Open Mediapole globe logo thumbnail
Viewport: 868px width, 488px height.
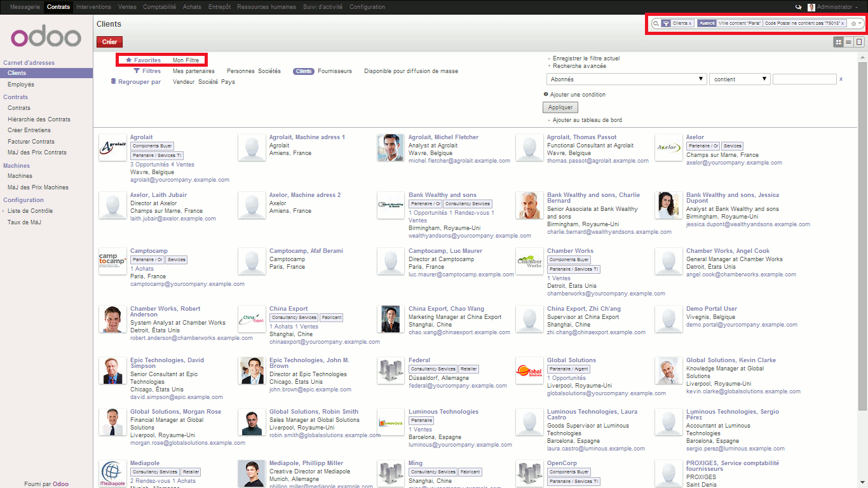[112, 473]
